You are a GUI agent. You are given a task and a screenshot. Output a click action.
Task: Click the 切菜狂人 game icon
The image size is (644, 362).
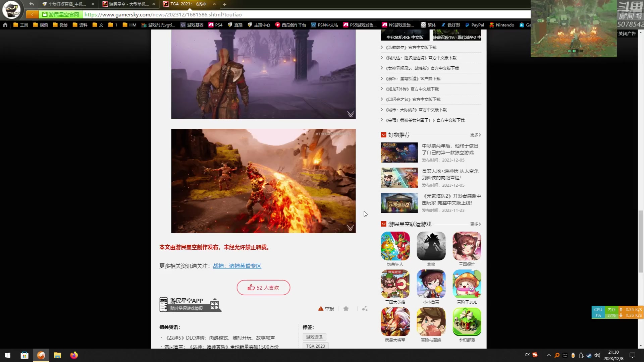[395, 246]
